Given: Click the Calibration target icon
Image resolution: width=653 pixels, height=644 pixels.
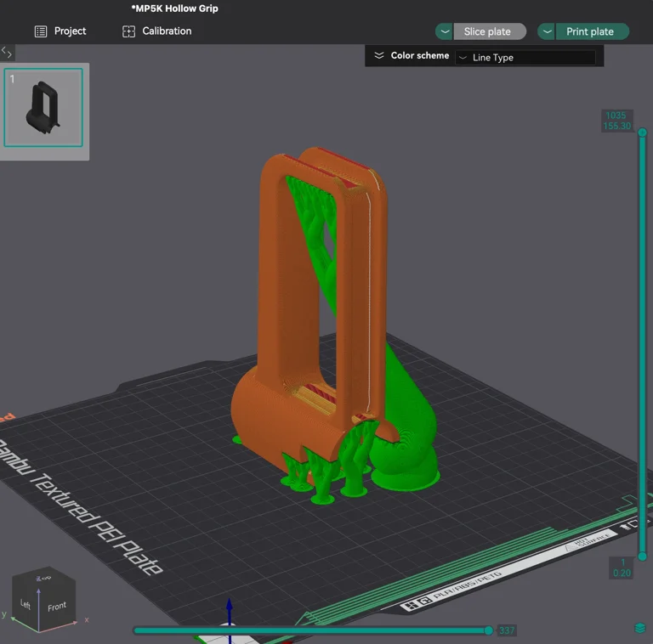Looking at the screenshot, I should click(x=129, y=31).
